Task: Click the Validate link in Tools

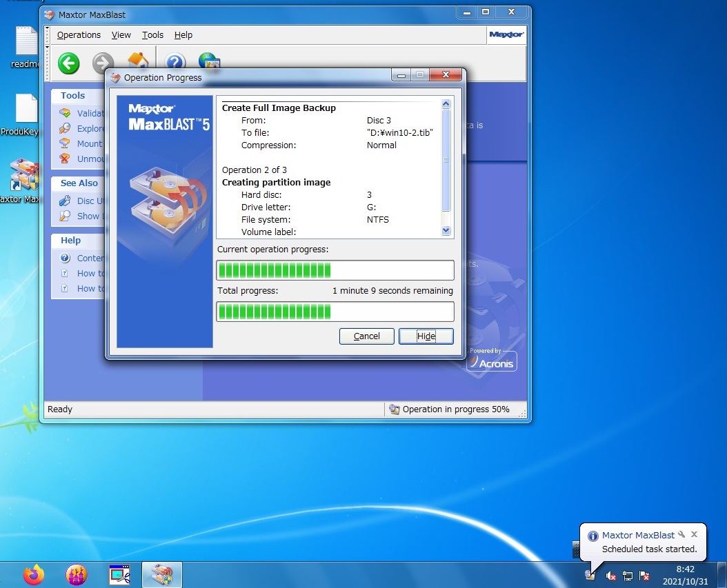Action: click(x=90, y=113)
